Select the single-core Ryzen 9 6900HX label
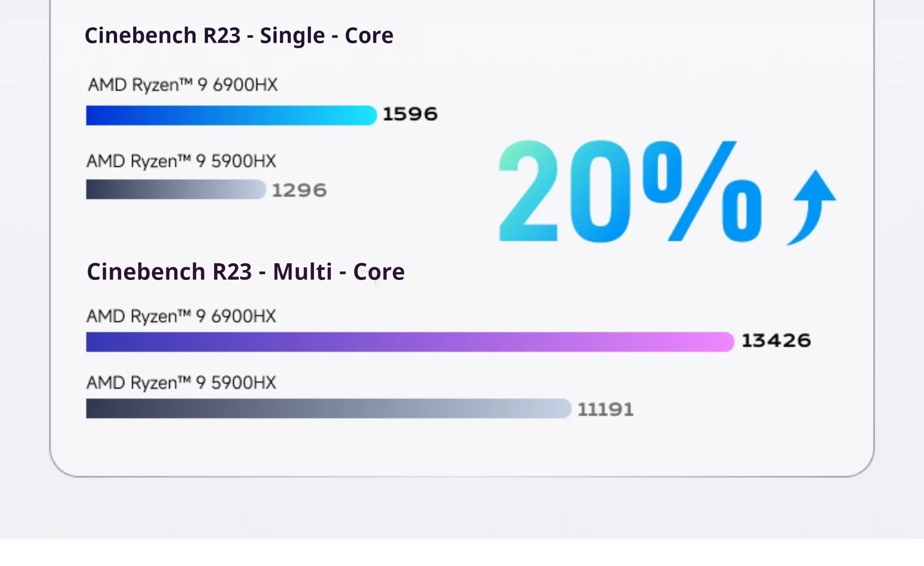The height and width of the screenshot is (566, 924). click(183, 85)
